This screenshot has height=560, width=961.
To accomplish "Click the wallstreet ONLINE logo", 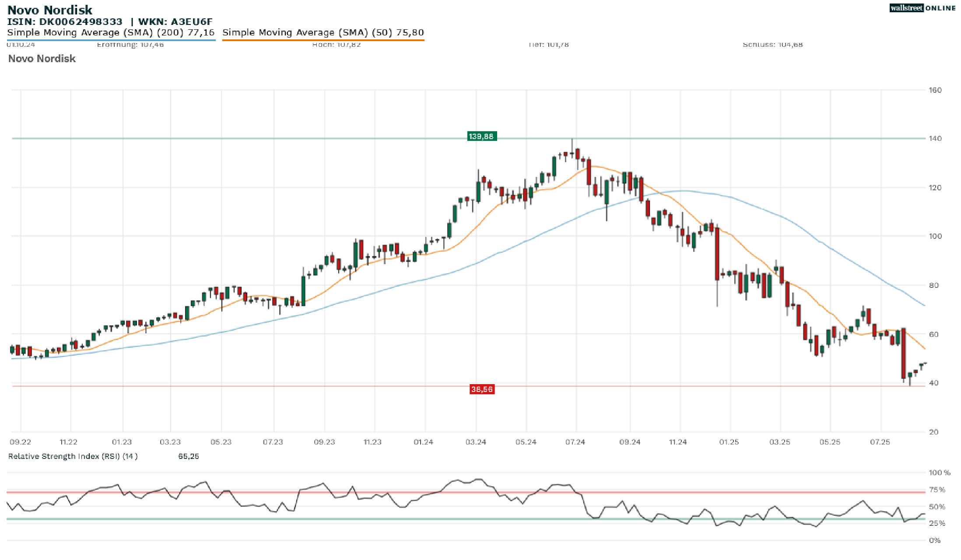I will click(x=922, y=8).
